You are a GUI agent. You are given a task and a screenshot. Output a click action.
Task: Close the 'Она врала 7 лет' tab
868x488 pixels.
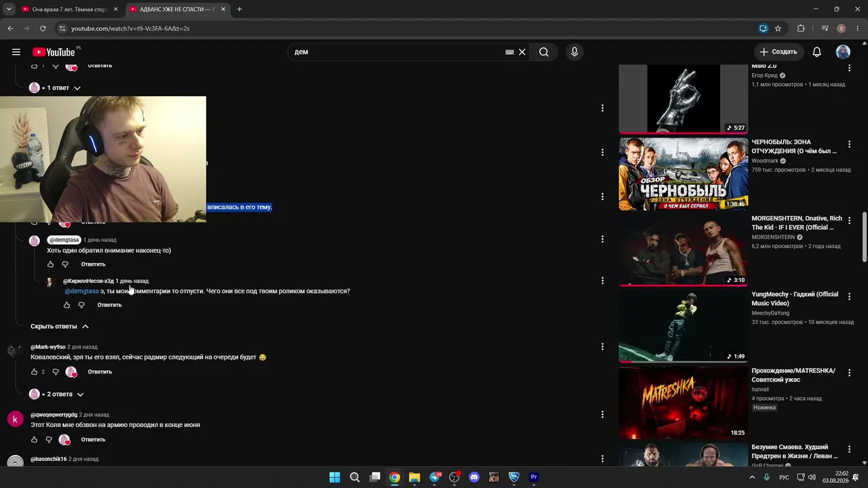(115, 9)
